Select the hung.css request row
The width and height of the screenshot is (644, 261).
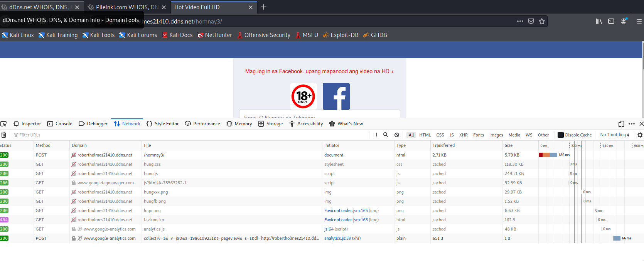(x=322, y=164)
